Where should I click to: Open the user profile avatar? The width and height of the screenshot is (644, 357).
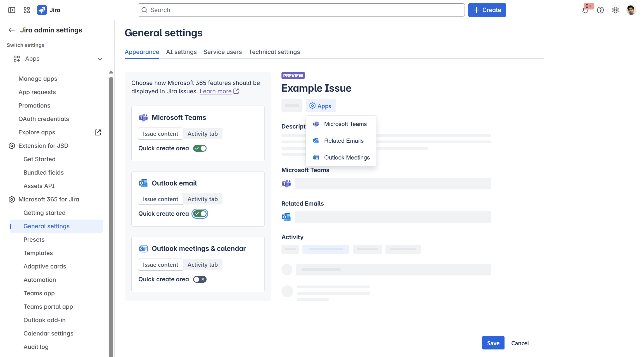click(631, 10)
